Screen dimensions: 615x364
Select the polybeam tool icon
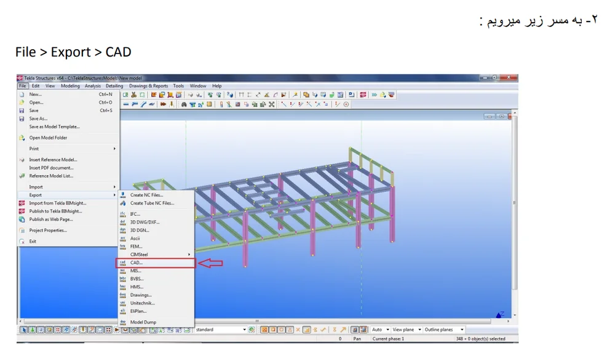[135, 105]
